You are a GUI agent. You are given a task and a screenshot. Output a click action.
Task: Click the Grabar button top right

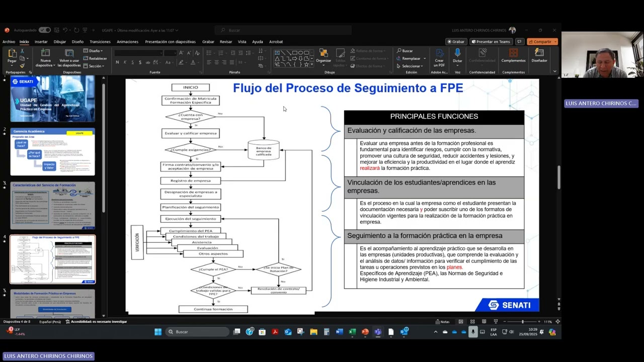(x=456, y=42)
